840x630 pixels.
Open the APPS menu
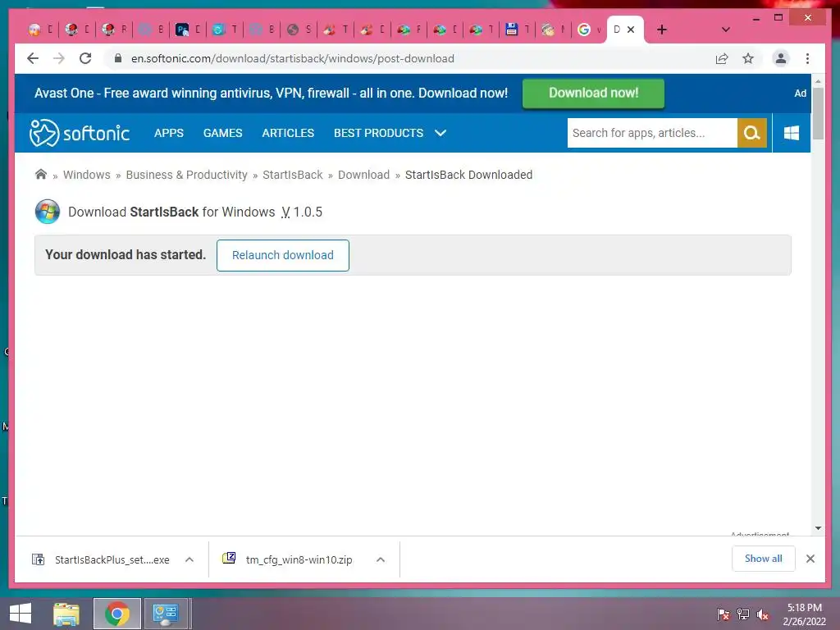(169, 133)
